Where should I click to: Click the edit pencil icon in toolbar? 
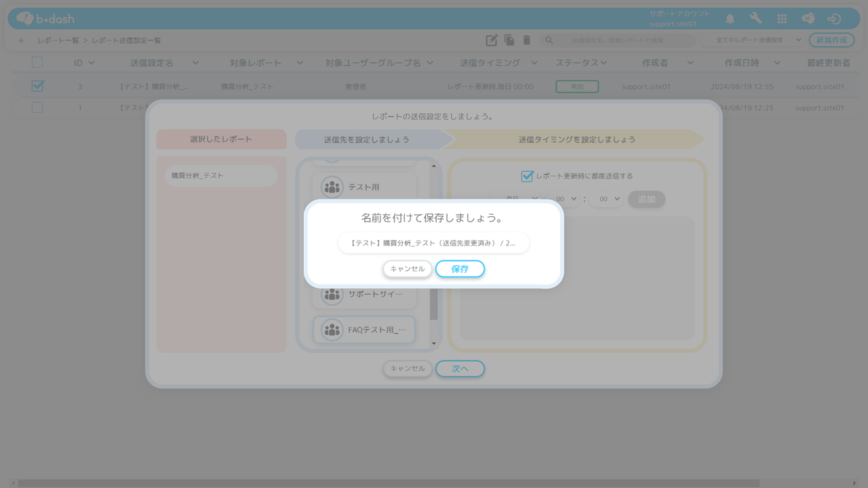492,41
